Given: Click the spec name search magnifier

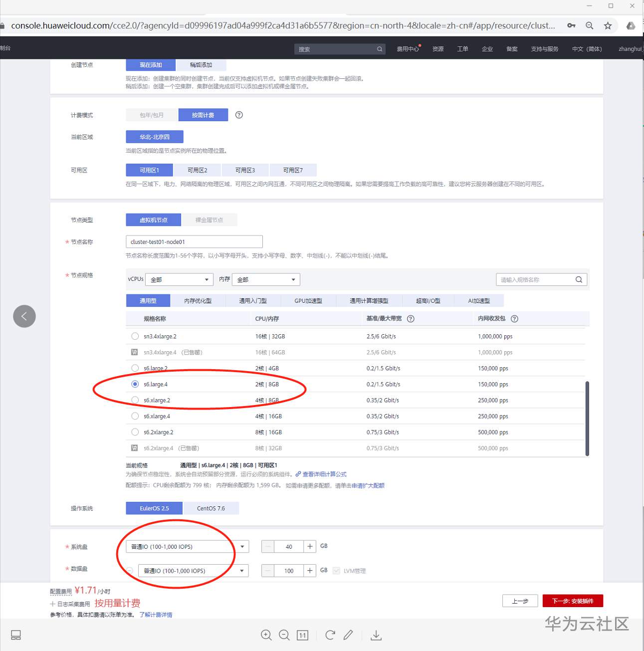Looking at the screenshot, I should pyautogui.click(x=579, y=279).
